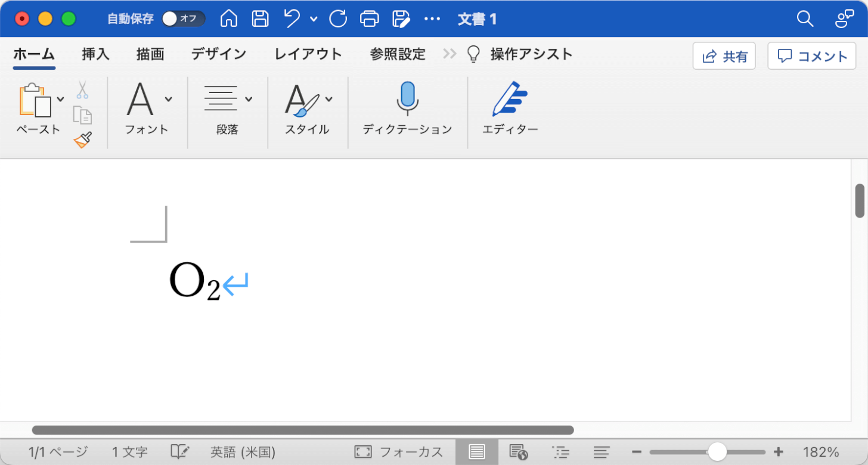The height and width of the screenshot is (465, 868).
Task: Click the Save As icon with pencil
Action: [x=402, y=19]
